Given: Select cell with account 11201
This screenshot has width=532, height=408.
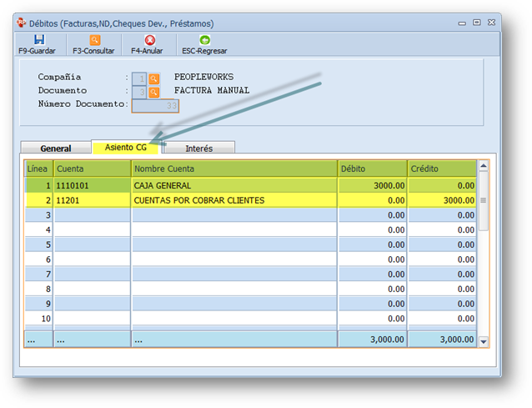Looking at the screenshot, I should [92, 200].
